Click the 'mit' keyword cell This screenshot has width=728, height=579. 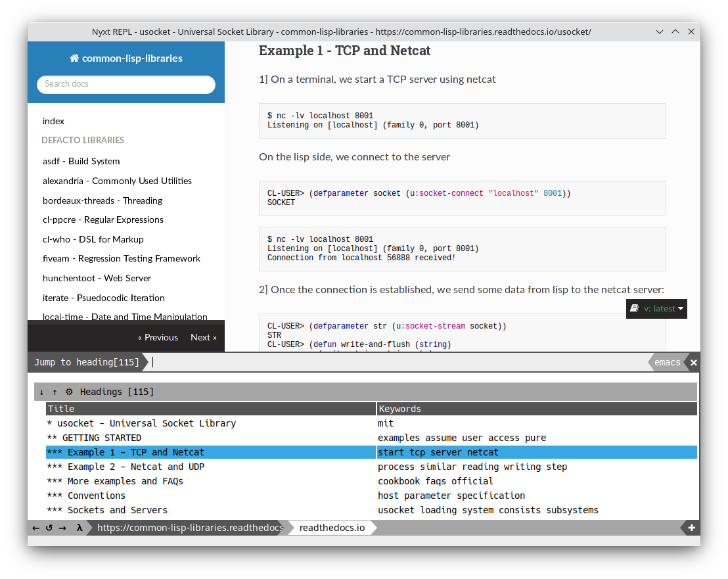tap(386, 423)
